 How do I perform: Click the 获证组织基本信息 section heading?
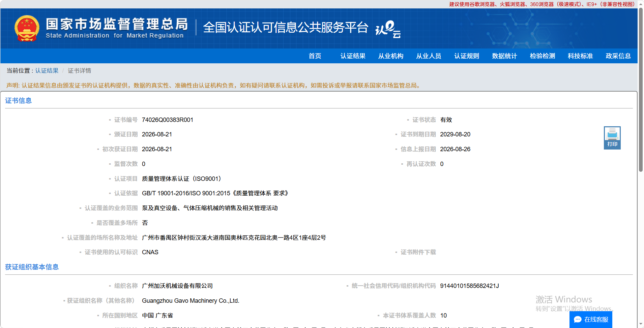pyautogui.click(x=32, y=267)
